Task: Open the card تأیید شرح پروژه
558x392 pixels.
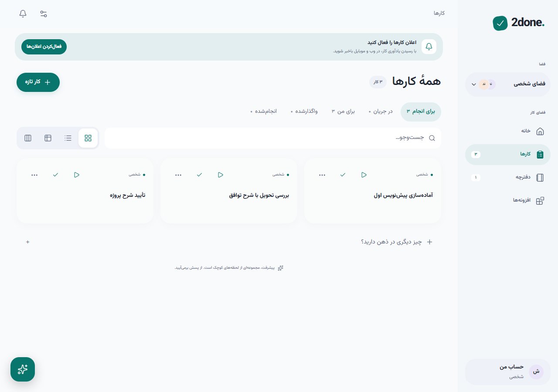Action: tap(85, 191)
